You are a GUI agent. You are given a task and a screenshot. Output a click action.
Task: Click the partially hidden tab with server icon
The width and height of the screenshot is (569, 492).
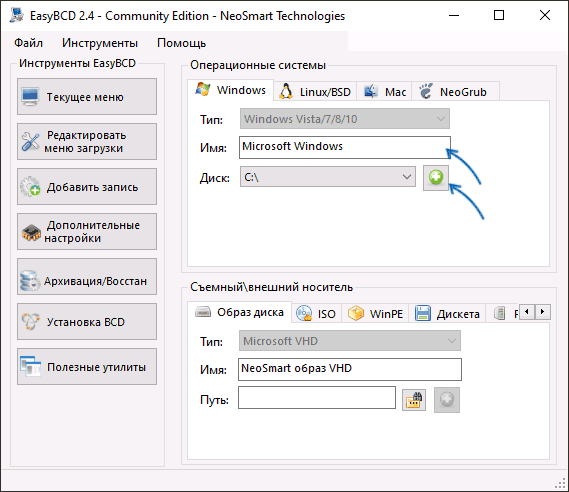[503, 313]
